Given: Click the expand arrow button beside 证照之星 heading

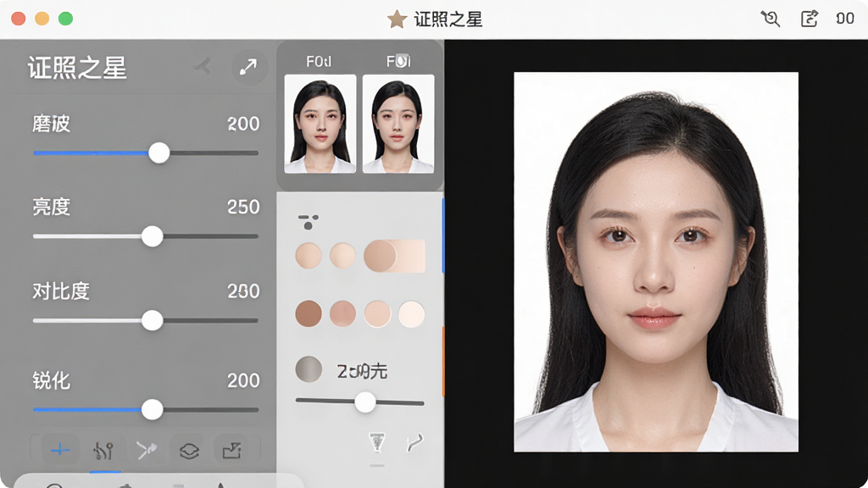Looking at the screenshot, I should [248, 67].
